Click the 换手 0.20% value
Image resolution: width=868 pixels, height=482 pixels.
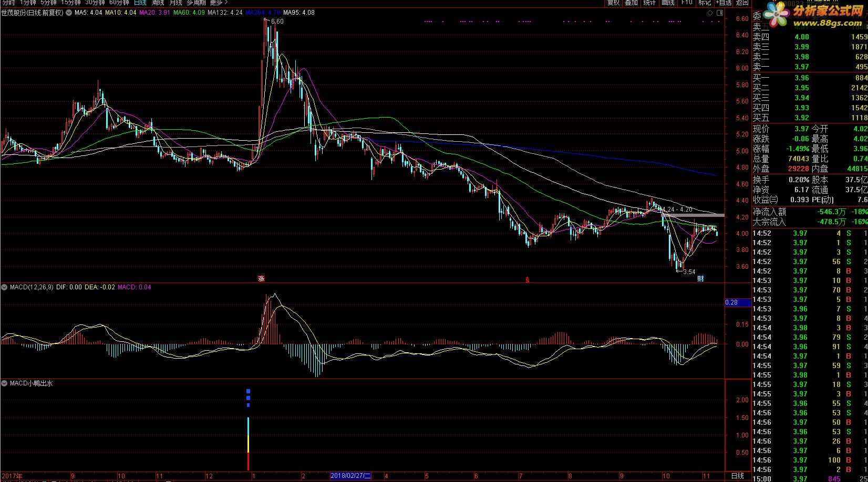point(799,180)
